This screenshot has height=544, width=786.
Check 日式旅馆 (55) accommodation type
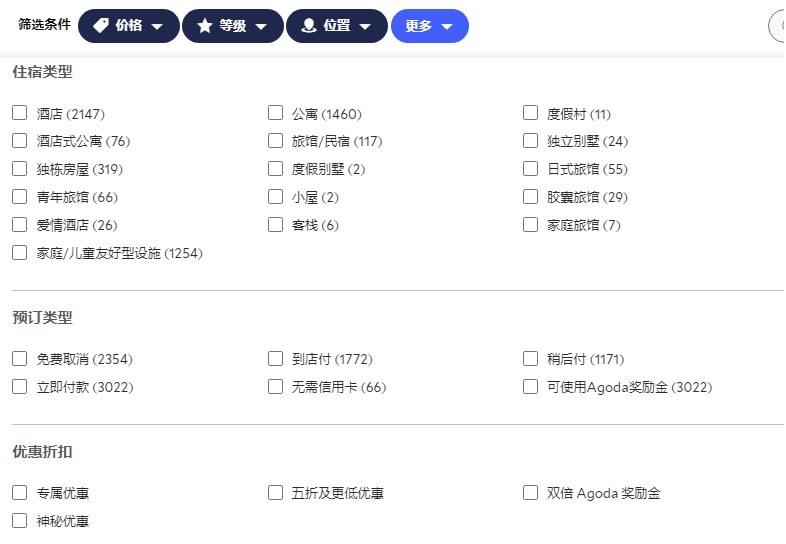coord(530,168)
